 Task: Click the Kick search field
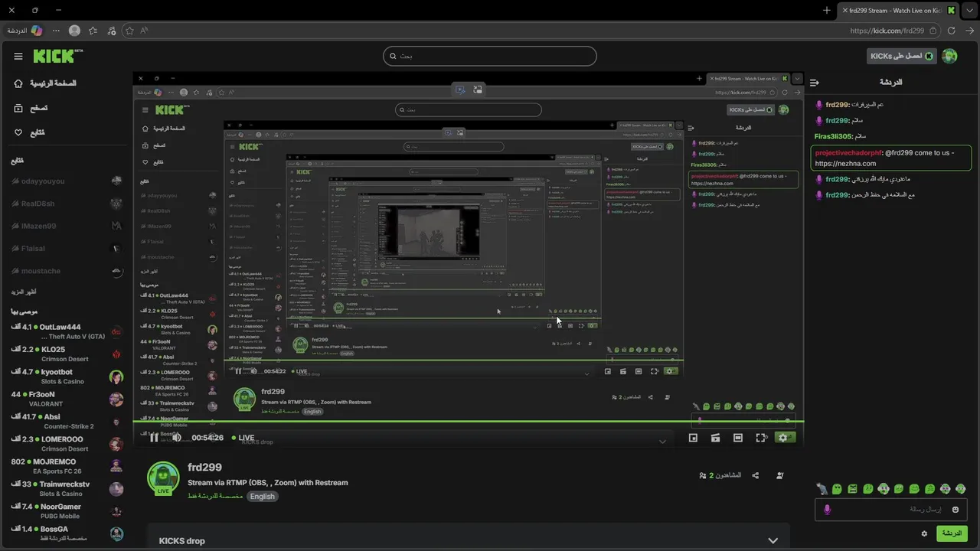(490, 56)
